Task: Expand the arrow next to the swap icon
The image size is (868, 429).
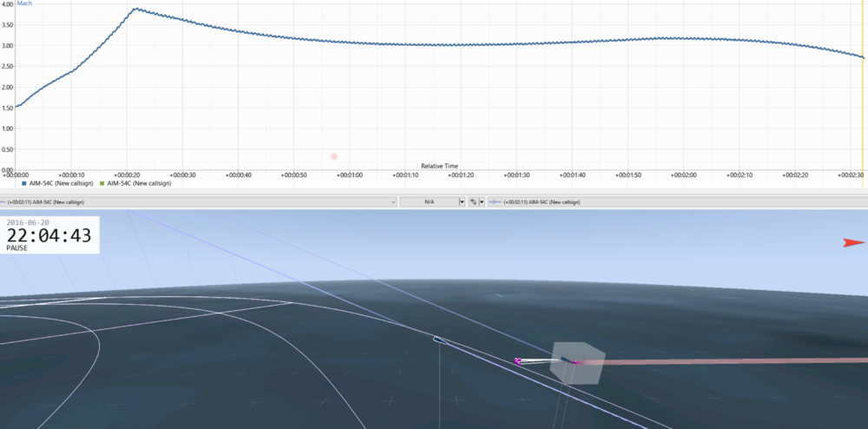Action: click(482, 202)
